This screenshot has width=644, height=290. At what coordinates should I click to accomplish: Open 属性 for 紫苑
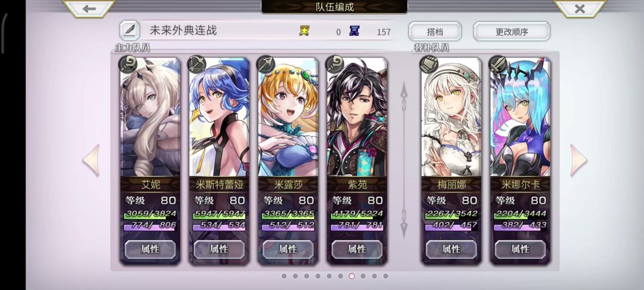pyautogui.click(x=357, y=249)
